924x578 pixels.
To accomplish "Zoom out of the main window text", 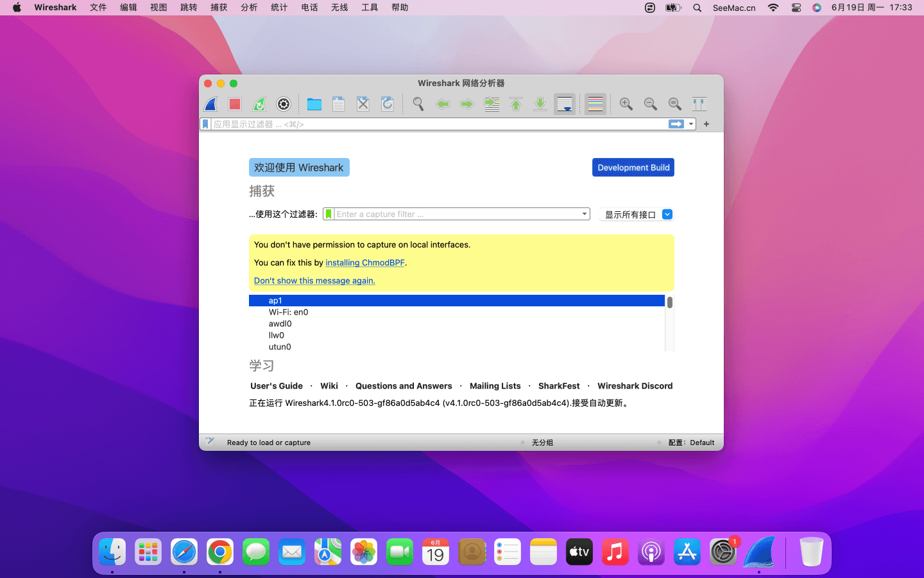I will tap(651, 104).
